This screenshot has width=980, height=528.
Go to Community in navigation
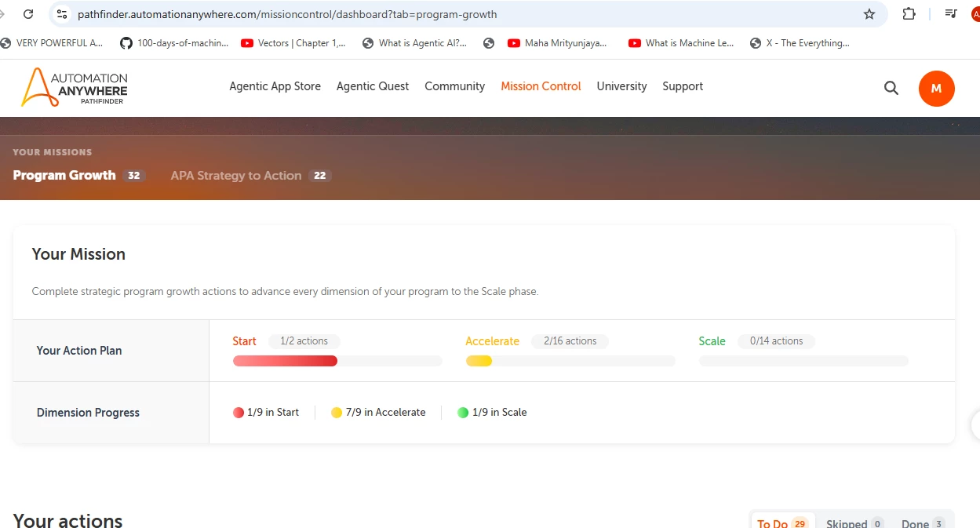click(x=455, y=86)
